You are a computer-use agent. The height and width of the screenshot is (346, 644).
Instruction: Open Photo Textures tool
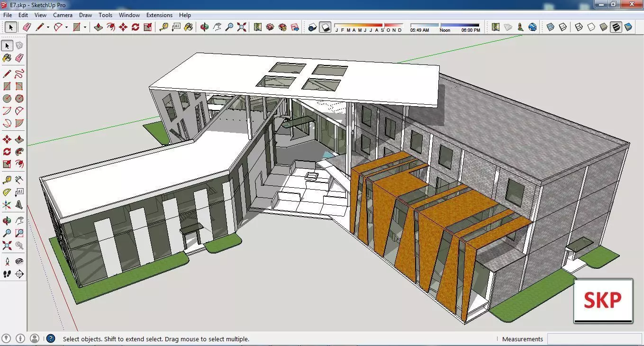tap(520, 27)
